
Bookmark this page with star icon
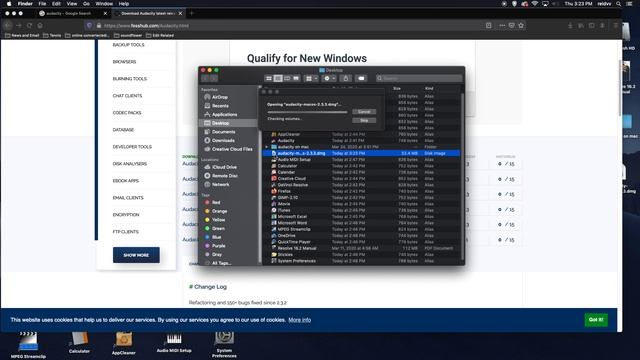[x=521, y=25]
